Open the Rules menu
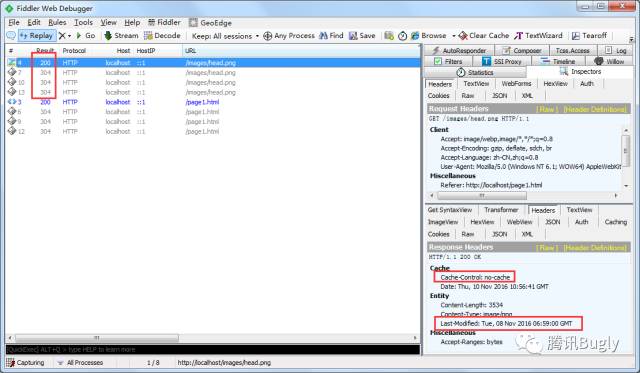The image size is (640, 373). [57, 22]
